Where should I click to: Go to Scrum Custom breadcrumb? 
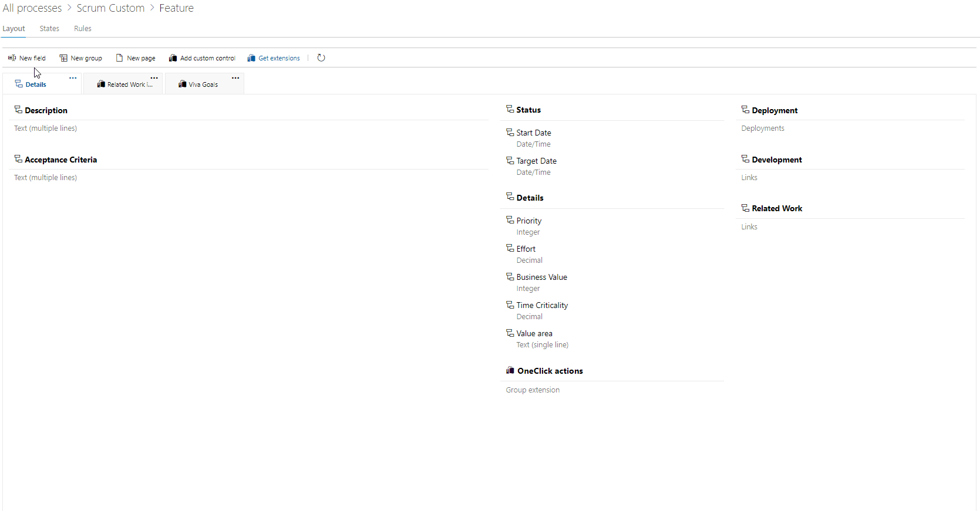pyautogui.click(x=110, y=8)
